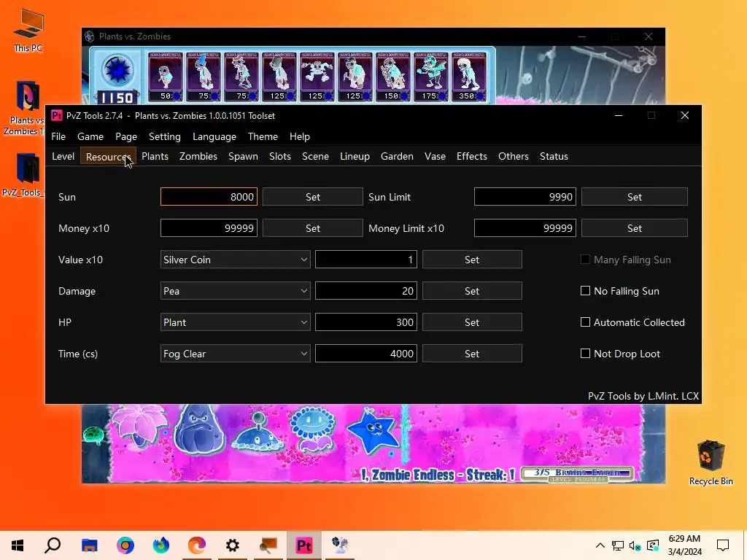The image size is (747, 560).
Task: Open Settings gear in the taskbar
Action: click(233, 545)
